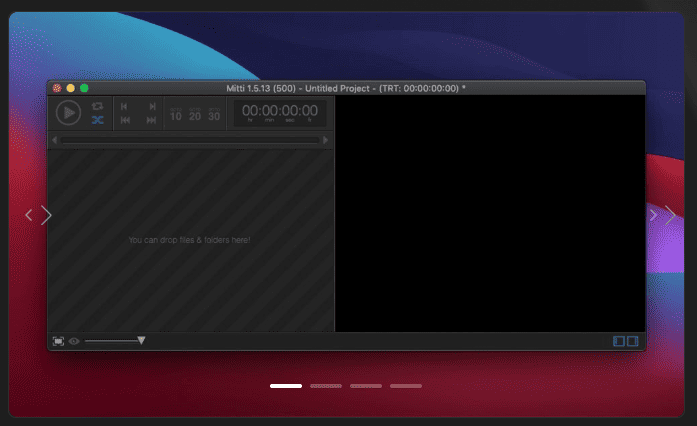Screen dimensions: 697x426
Task: Toggle the blue shuffle icon
Action: pyautogui.click(x=97, y=120)
